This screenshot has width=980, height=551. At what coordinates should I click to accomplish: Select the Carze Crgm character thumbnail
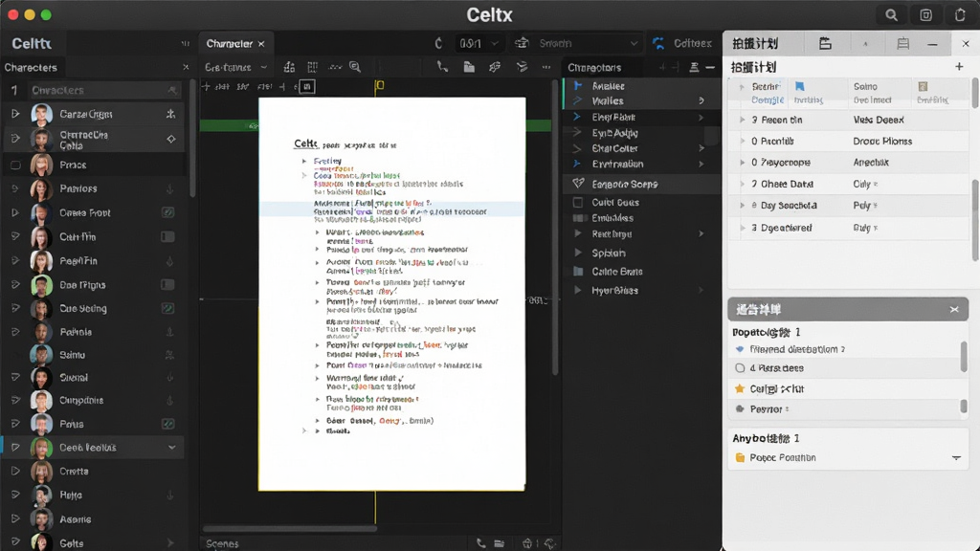pyautogui.click(x=42, y=115)
